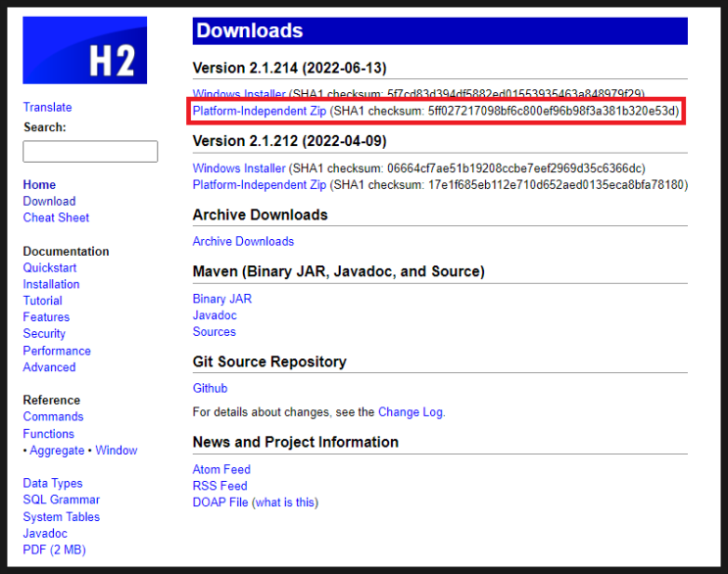The image size is (728, 574).
Task: Open the Archive Downloads link
Action: [243, 241]
